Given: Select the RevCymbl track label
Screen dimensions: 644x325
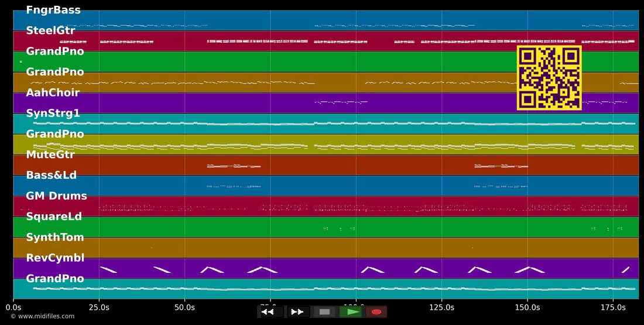Looking at the screenshot, I should pyautogui.click(x=55, y=258).
